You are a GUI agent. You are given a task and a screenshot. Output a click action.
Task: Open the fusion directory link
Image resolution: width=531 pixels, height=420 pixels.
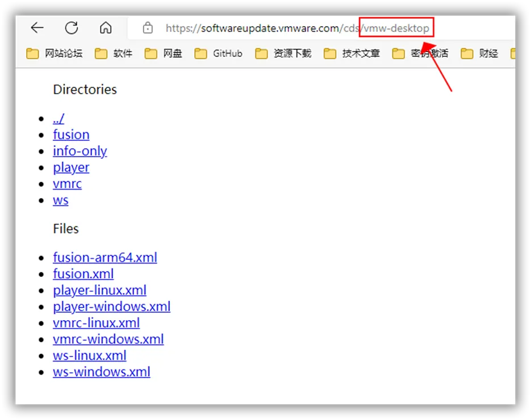(x=71, y=135)
